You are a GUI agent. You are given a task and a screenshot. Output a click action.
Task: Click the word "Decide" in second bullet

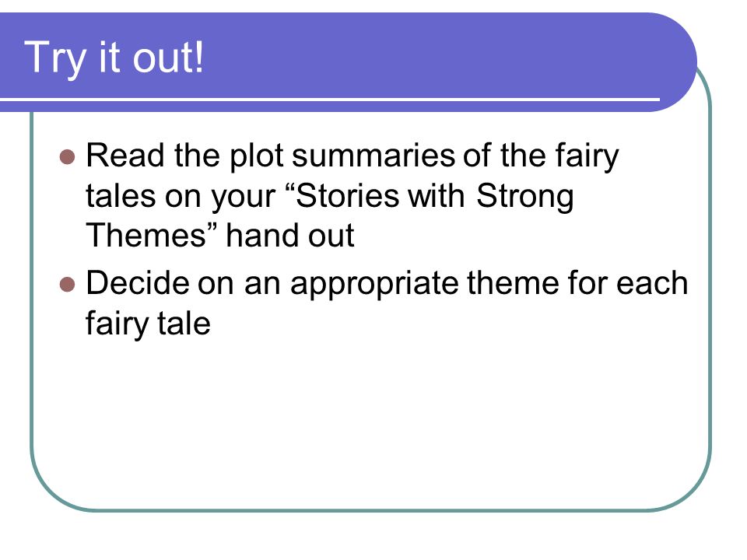(138, 283)
